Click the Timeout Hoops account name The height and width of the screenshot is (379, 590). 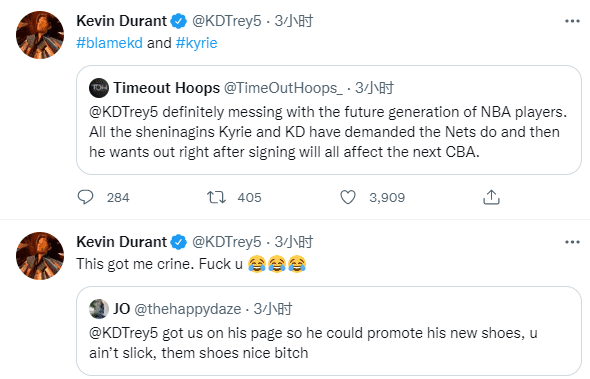[x=167, y=88]
